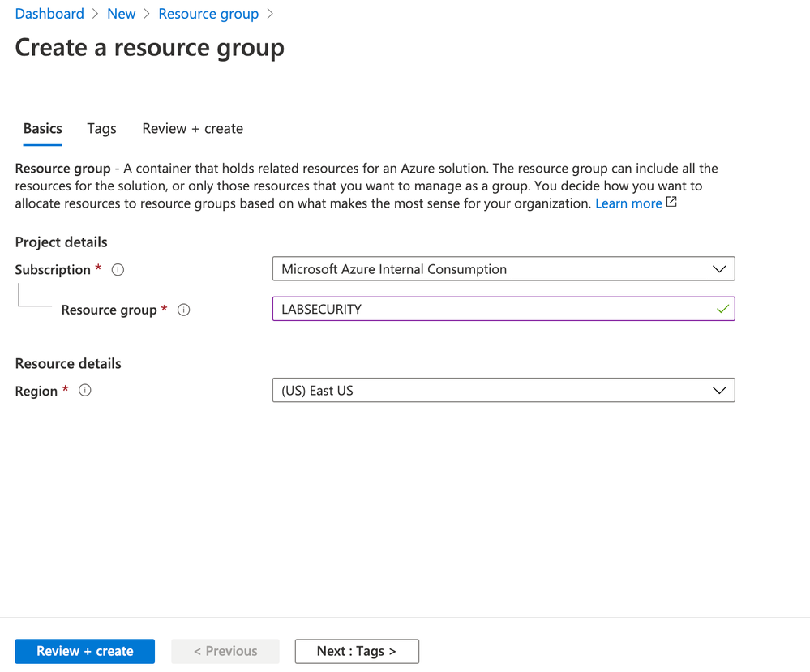Image resolution: width=810 pixels, height=672 pixels.
Task: Go to Dashboard in the breadcrumb
Action: [x=49, y=14]
